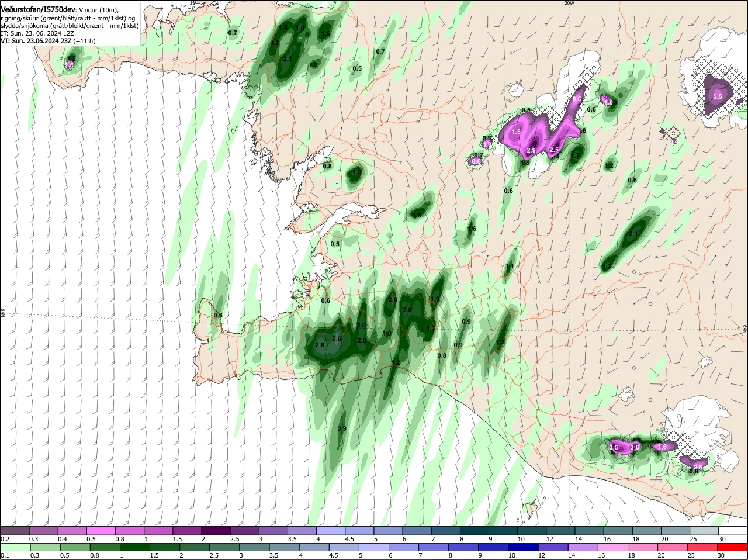
Task: Click the white 3.6 value in the southeast purple patch
Action: coord(636,447)
